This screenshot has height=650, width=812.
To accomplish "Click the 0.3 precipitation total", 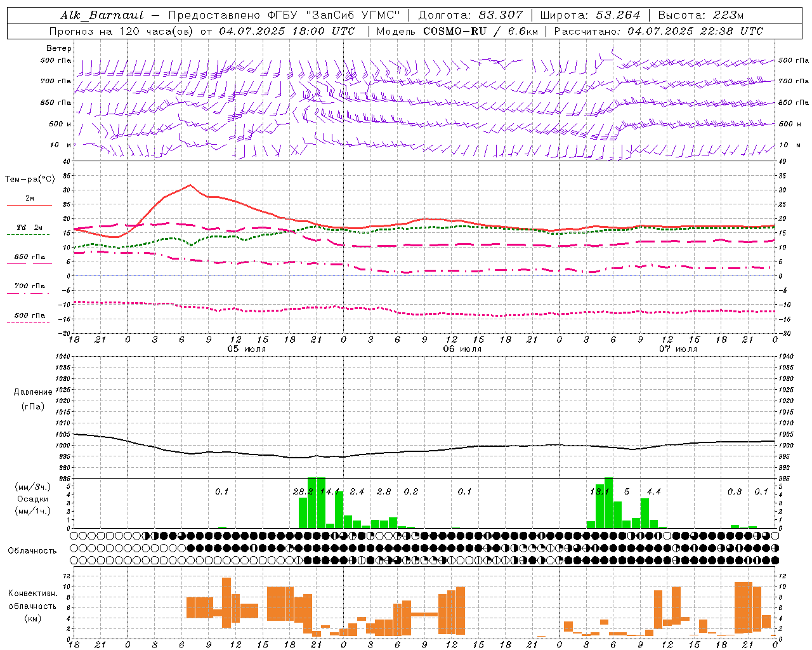I will pos(735,491).
